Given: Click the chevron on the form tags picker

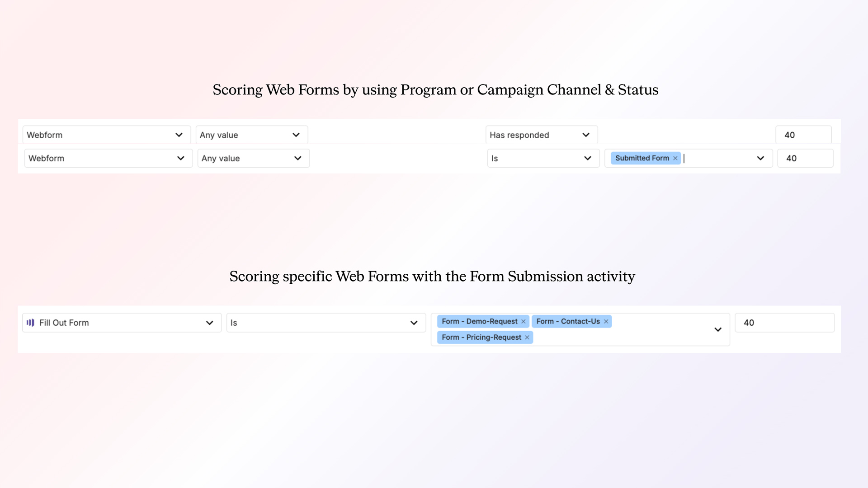Looking at the screenshot, I should (x=717, y=329).
